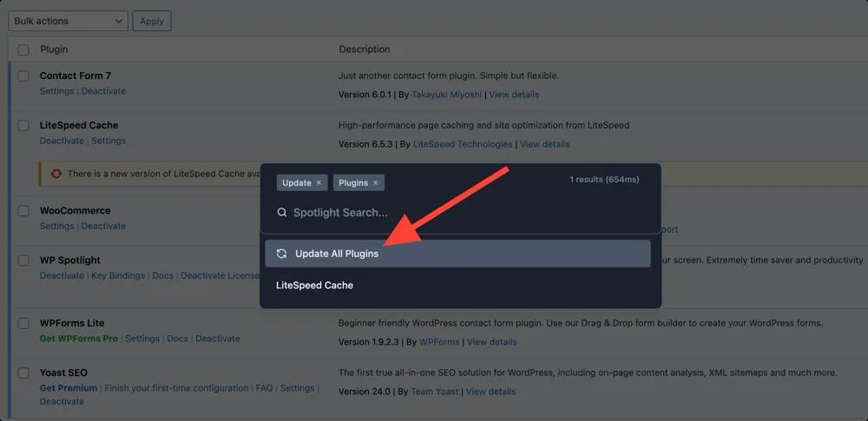View details for LiteSpeed Cache
The image size is (868, 421).
[545, 144]
